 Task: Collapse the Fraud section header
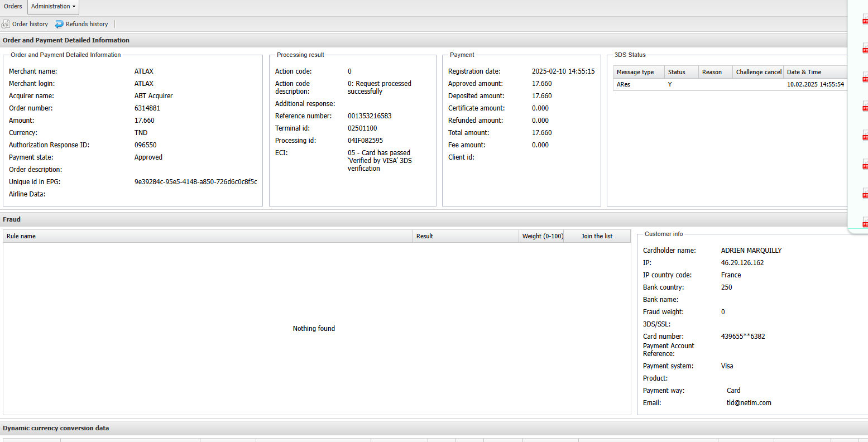point(12,219)
